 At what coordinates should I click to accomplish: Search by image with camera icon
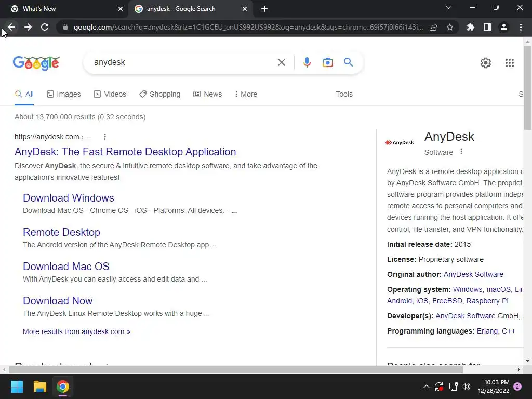click(x=328, y=62)
